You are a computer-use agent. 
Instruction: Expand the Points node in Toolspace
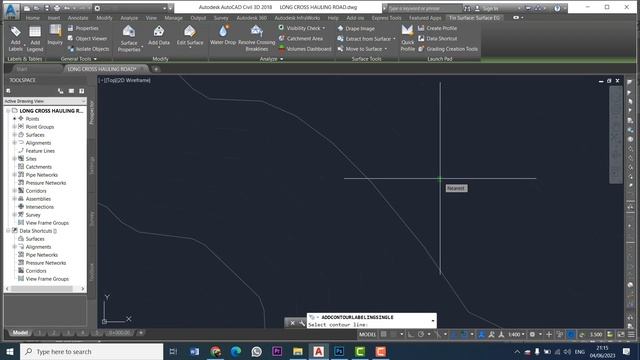(15, 119)
